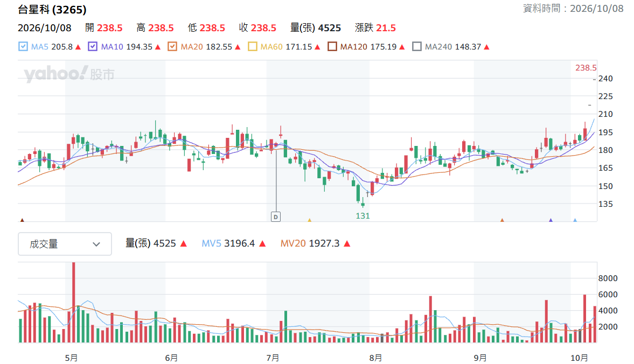This screenshot has height=364, width=634.
Task: Click the MV20 1927.3 volume average label
Action: (x=310, y=243)
